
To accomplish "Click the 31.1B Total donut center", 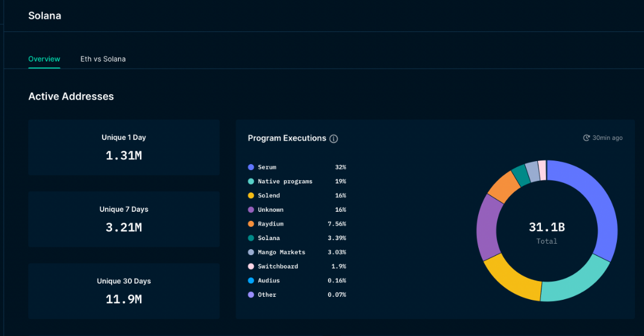I will click(x=547, y=232).
